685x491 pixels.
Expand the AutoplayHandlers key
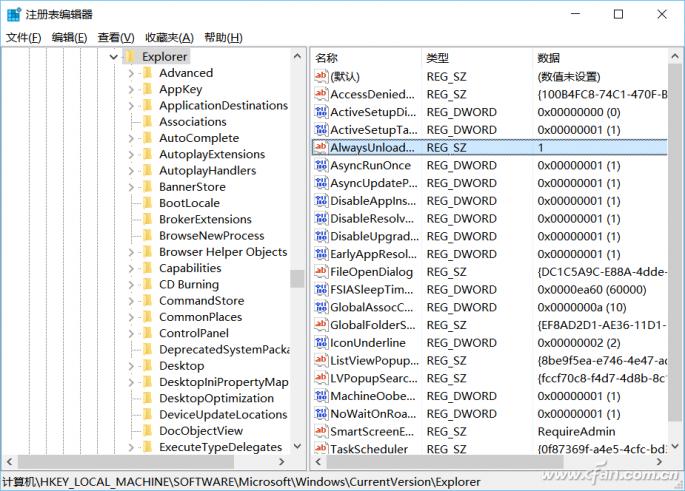click(x=131, y=171)
